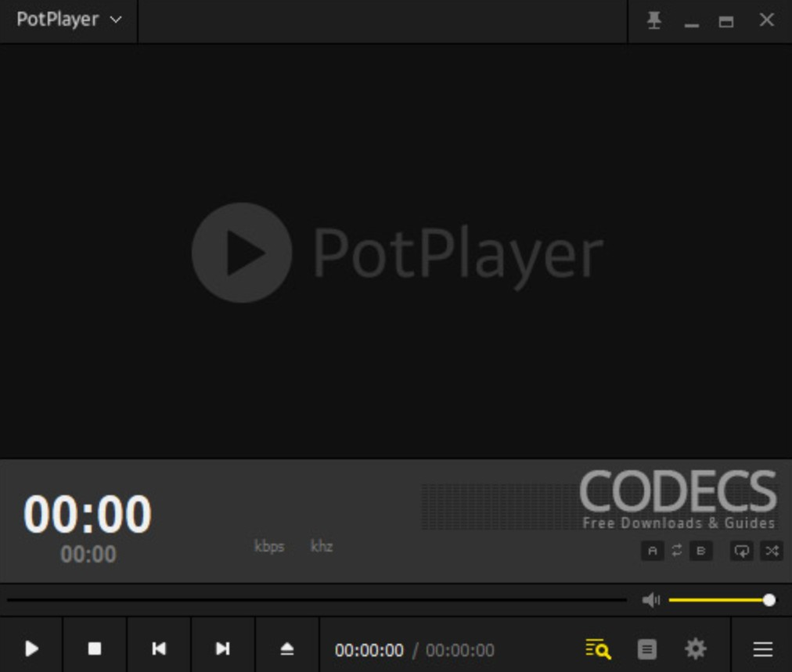Stop playback
The height and width of the screenshot is (672, 792).
tap(95, 649)
